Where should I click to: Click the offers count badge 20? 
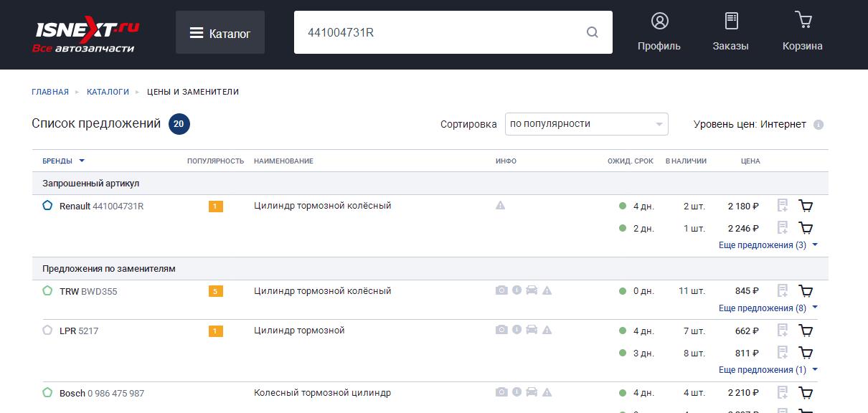click(179, 124)
